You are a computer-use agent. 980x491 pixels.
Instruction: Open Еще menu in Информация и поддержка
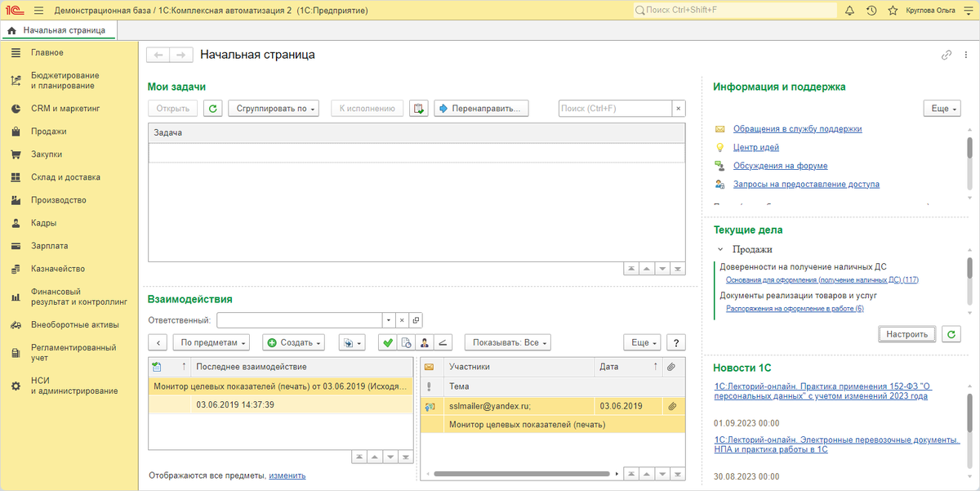[942, 108]
